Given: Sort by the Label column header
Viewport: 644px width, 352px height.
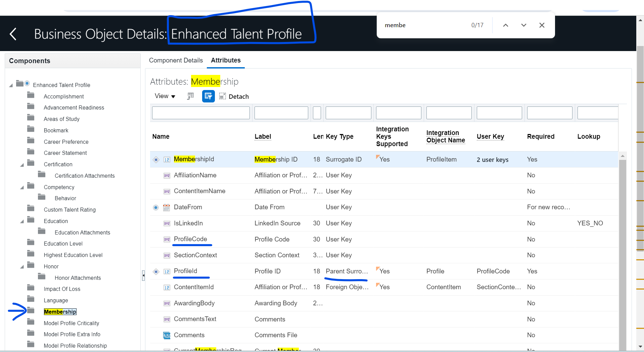Looking at the screenshot, I should click(x=263, y=136).
